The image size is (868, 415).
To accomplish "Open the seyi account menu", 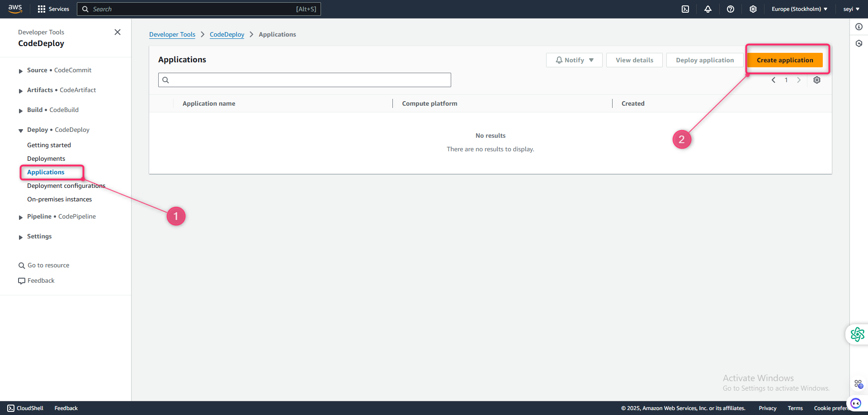I will tap(851, 9).
